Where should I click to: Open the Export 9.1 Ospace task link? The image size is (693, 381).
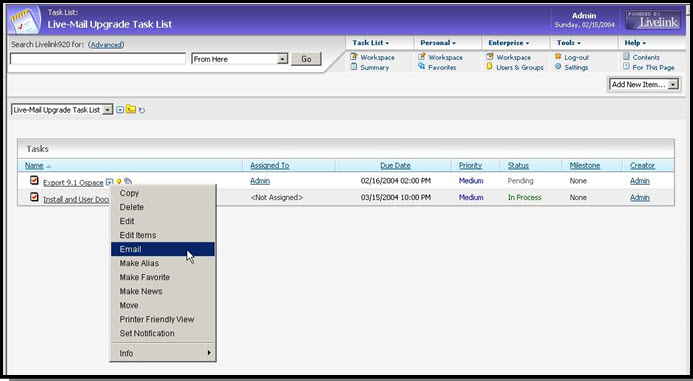tap(73, 183)
